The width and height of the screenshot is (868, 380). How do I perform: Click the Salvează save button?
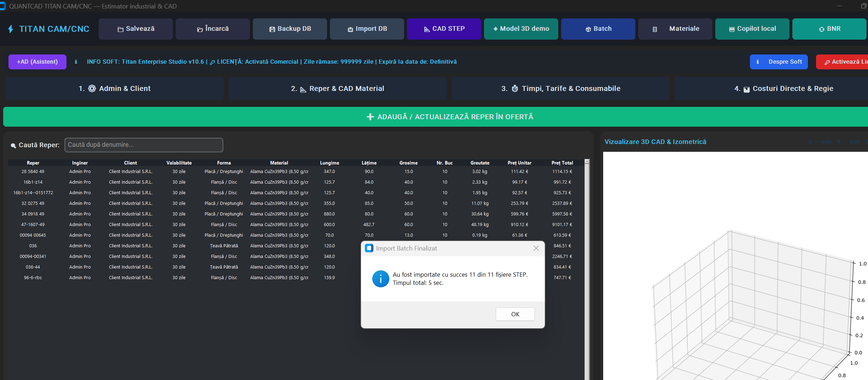point(136,29)
